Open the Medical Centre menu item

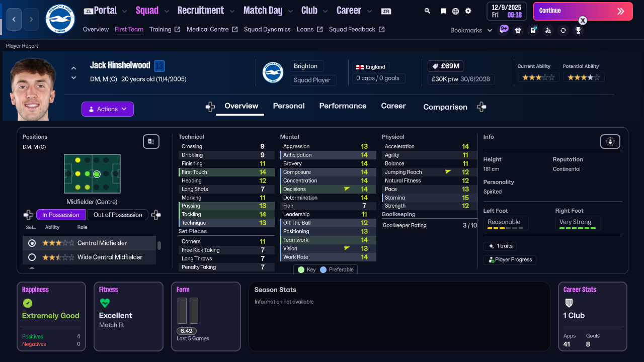(x=207, y=29)
